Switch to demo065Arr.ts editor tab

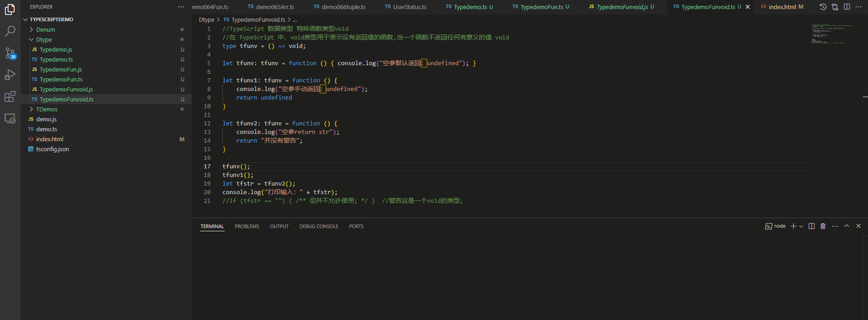pyautogui.click(x=271, y=7)
